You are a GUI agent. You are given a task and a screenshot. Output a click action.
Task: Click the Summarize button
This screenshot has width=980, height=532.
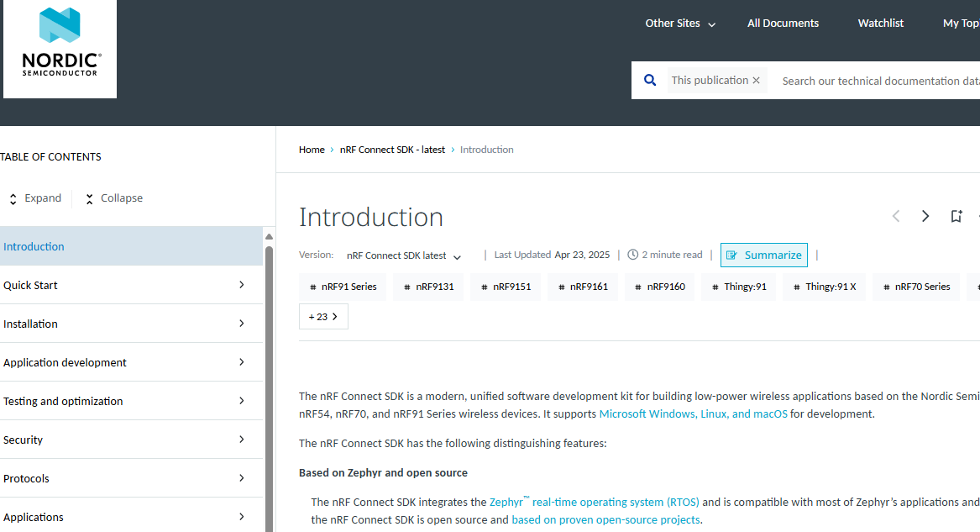(763, 255)
